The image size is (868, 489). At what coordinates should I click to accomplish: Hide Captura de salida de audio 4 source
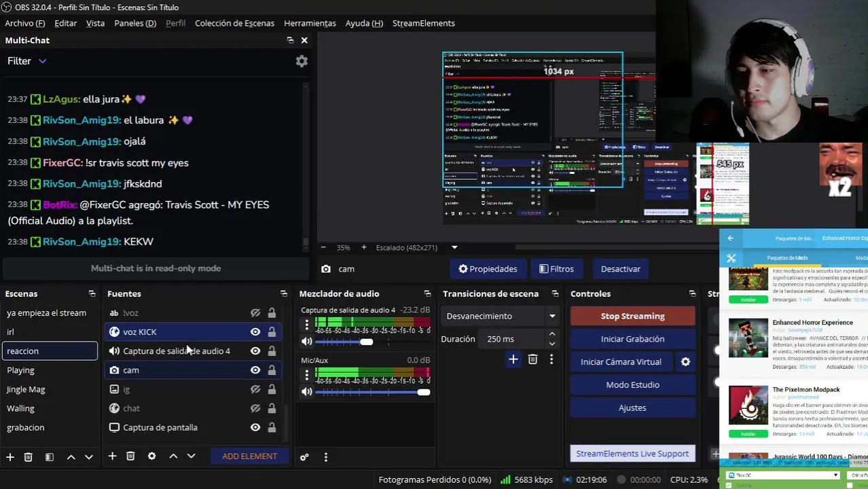(x=255, y=351)
